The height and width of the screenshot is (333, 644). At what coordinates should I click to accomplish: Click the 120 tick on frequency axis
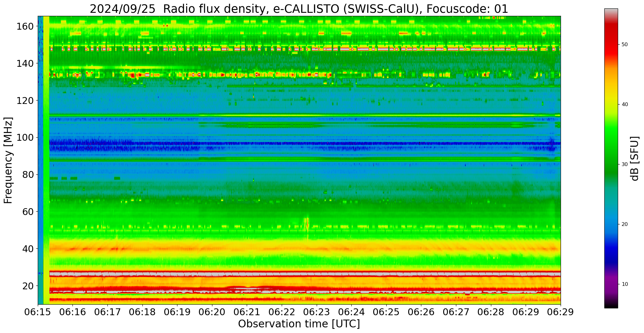tap(25, 100)
